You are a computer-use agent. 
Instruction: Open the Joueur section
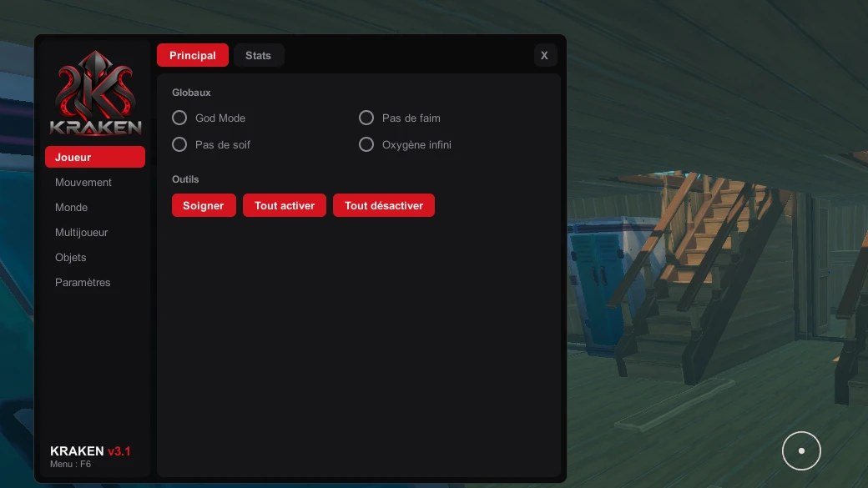coord(95,157)
